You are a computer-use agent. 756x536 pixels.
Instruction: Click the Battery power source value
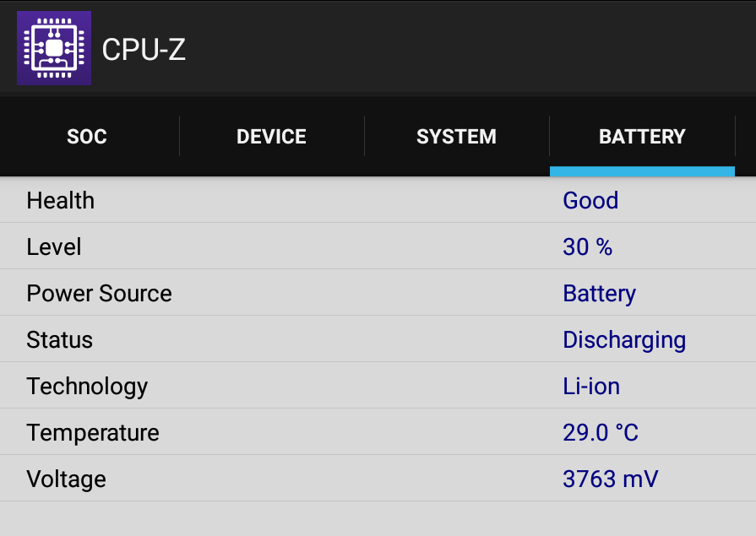click(599, 294)
